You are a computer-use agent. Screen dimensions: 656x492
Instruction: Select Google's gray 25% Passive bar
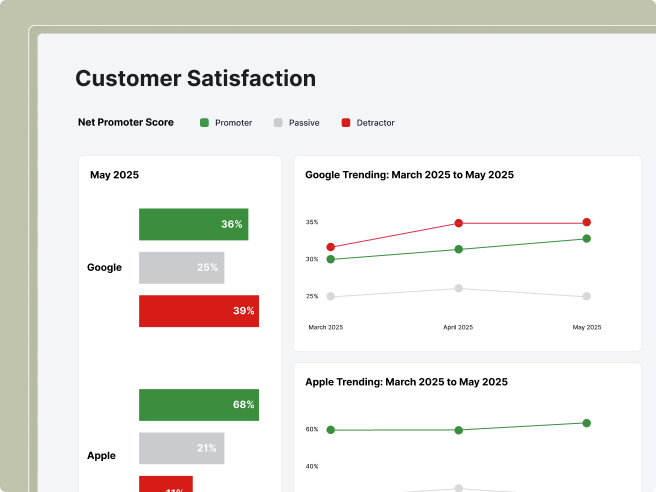click(181, 268)
